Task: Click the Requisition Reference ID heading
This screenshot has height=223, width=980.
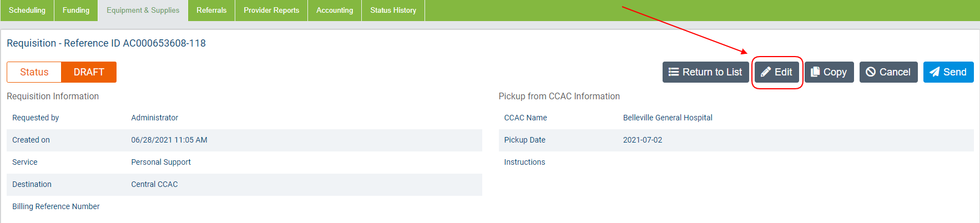Action: 106,43
